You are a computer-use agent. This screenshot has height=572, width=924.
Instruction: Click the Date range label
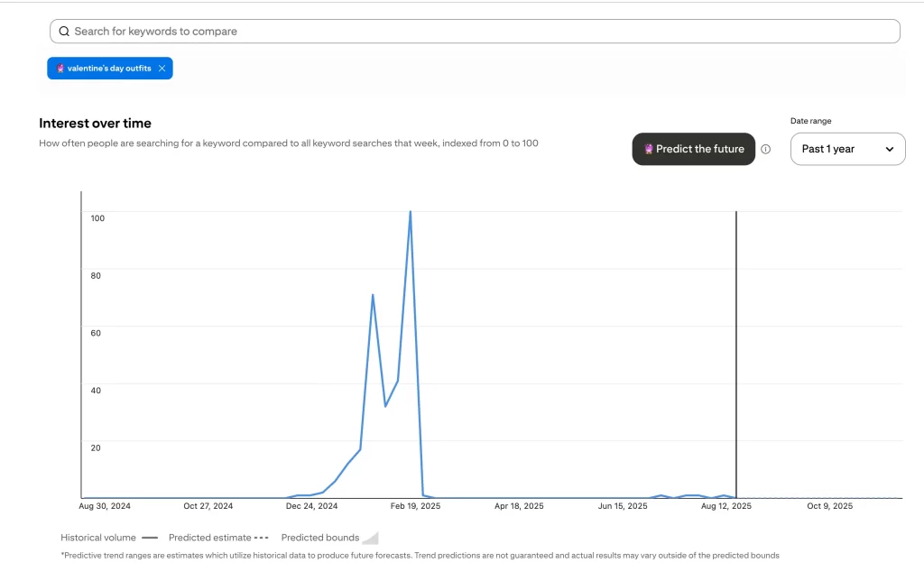[811, 121]
